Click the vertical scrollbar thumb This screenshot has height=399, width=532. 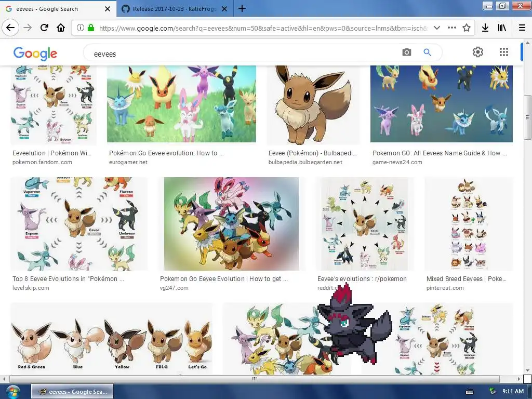coord(527,117)
